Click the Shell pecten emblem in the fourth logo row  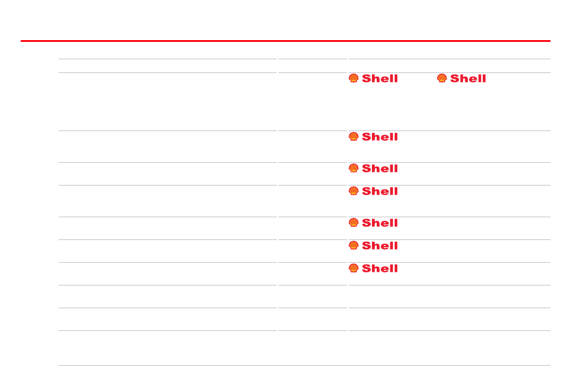(353, 191)
